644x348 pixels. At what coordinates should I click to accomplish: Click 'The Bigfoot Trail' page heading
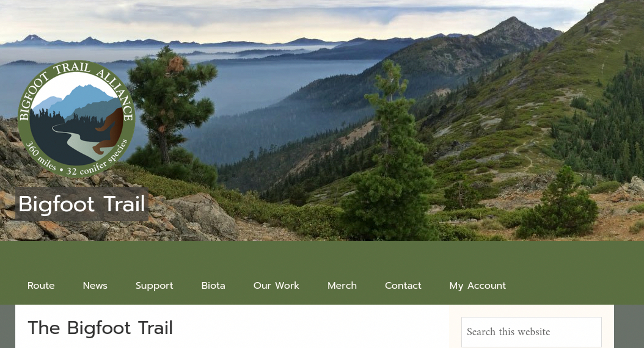click(x=100, y=328)
